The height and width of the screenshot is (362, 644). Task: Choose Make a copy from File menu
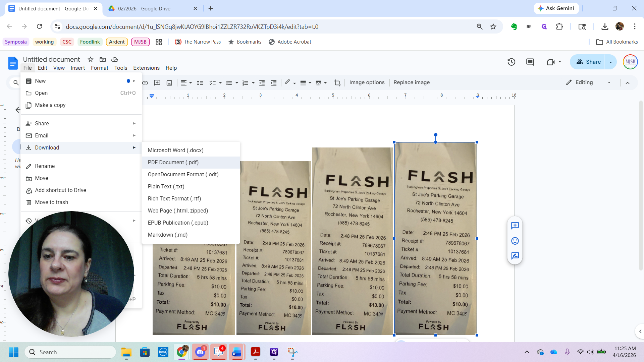click(x=50, y=105)
